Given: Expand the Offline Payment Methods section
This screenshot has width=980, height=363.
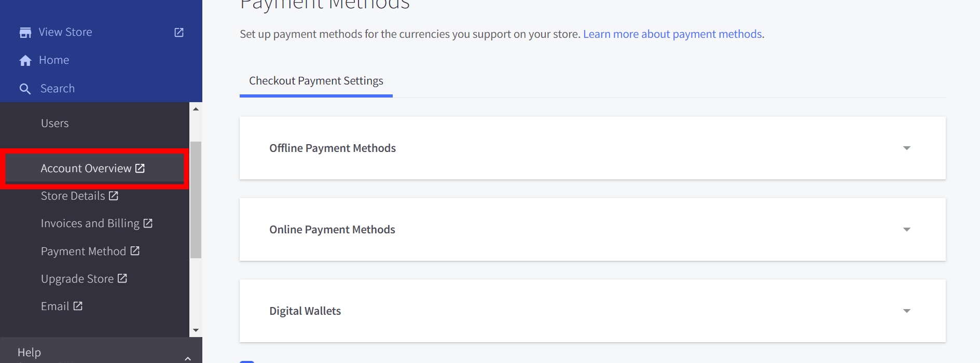Looking at the screenshot, I should click(x=906, y=148).
